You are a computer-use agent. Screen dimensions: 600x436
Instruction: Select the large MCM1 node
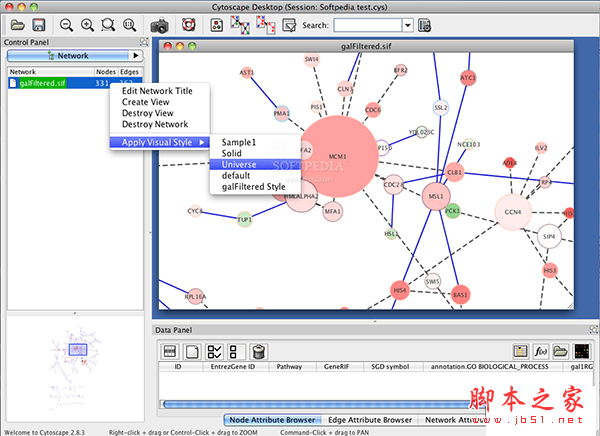tap(338, 157)
